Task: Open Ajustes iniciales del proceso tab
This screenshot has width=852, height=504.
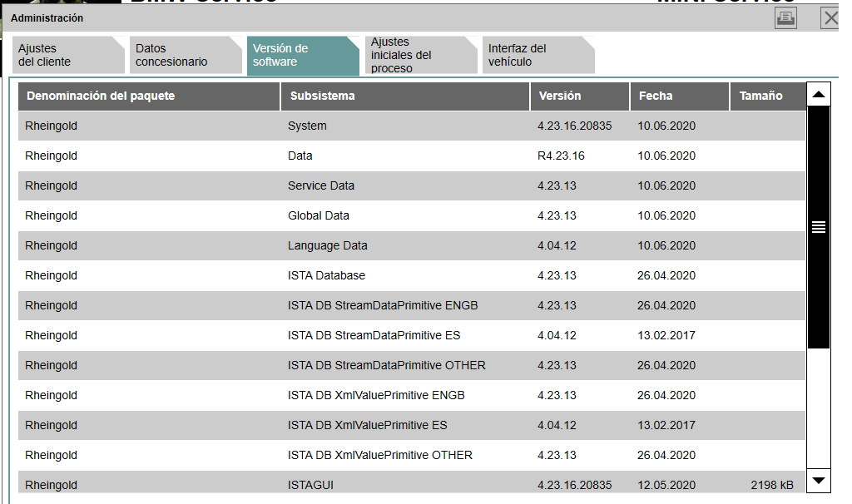Action: click(x=421, y=55)
